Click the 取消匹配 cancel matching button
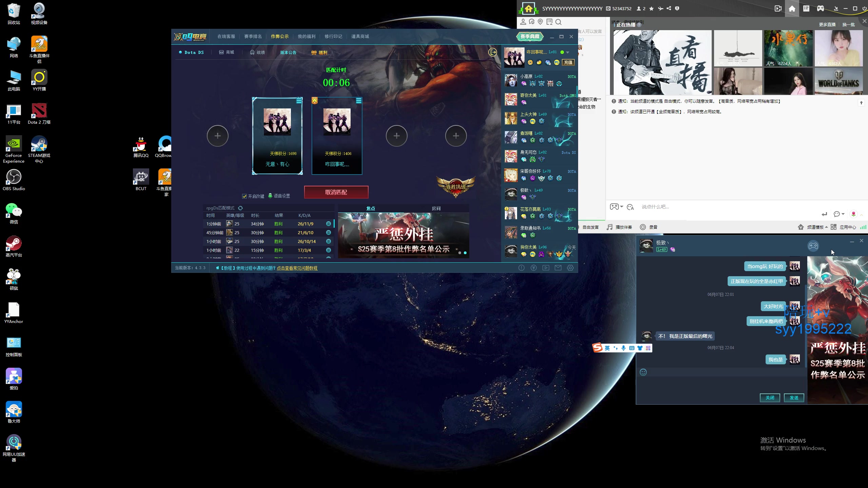Image resolution: width=868 pixels, height=488 pixels. click(336, 192)
